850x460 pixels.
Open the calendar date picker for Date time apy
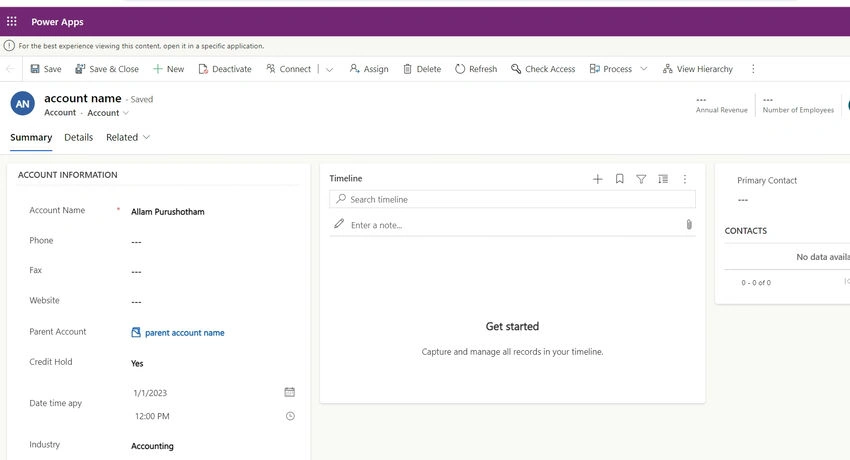(x=289, y=392)
